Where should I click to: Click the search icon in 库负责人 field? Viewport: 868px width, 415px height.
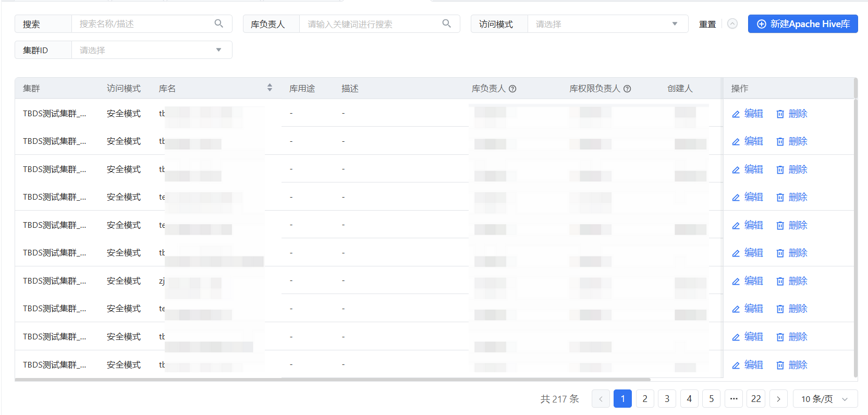[447, 23]
